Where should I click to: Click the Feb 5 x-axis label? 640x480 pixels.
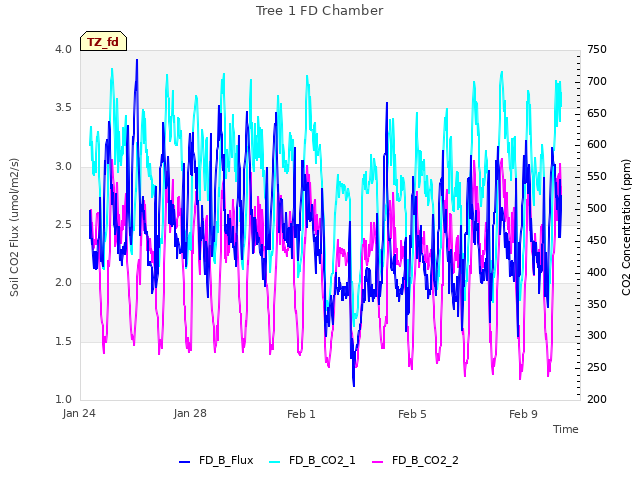[412, 414]
